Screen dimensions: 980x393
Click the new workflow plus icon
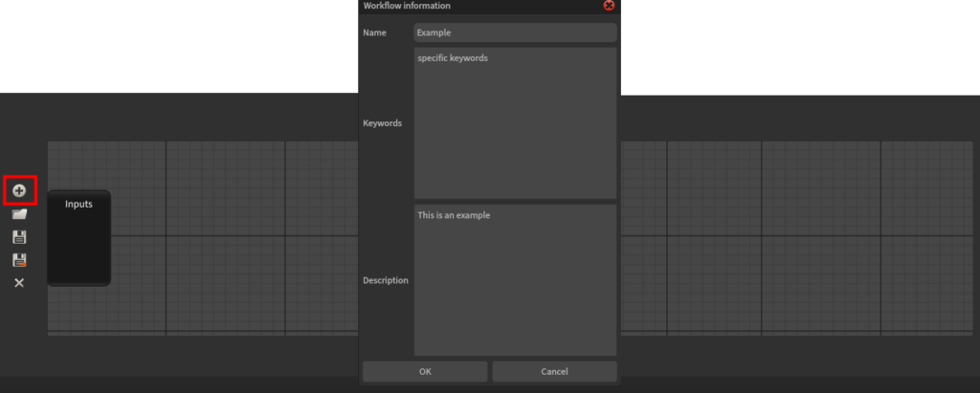click(x=19, y=190)
